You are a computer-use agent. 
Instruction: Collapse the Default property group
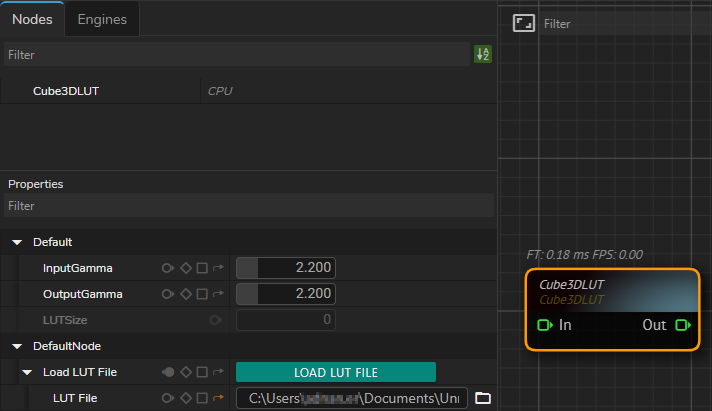point(17,242)
